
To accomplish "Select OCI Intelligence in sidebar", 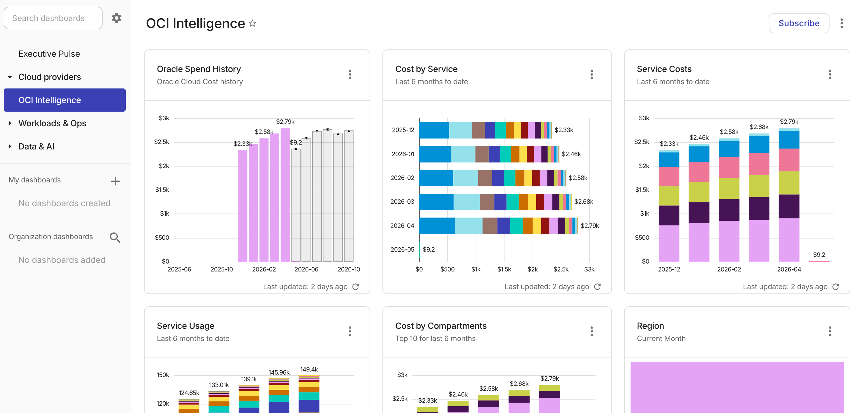I will (x=65, y=100).
